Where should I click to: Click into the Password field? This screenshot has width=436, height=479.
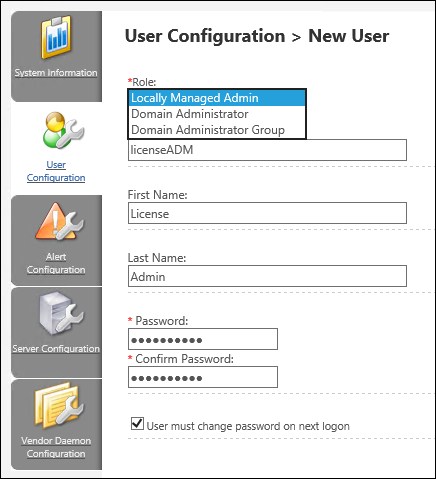pos(203,339)
